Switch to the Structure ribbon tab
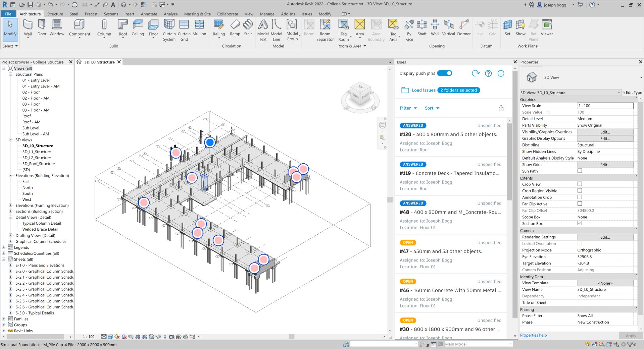This screenshot has width=644, height=349. (55, 14)
